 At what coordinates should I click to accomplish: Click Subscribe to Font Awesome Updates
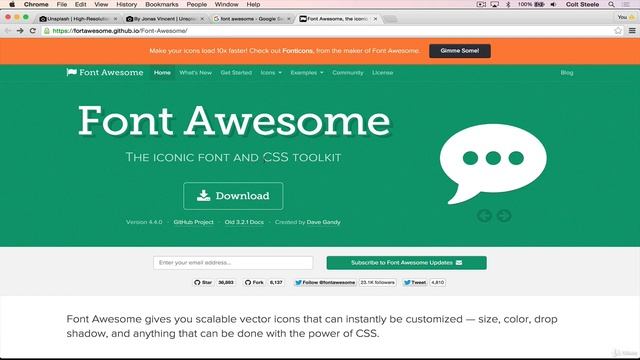pyautogui.click(x=407, y=262)
